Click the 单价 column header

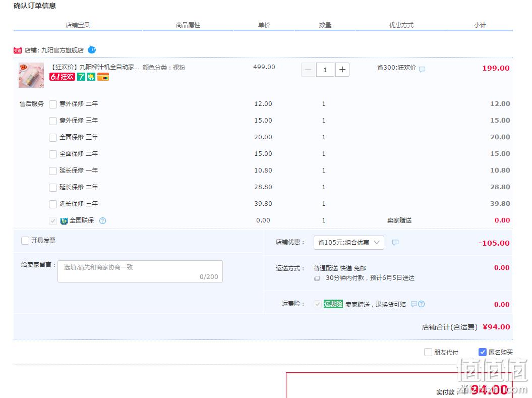[x=264, y=25]
